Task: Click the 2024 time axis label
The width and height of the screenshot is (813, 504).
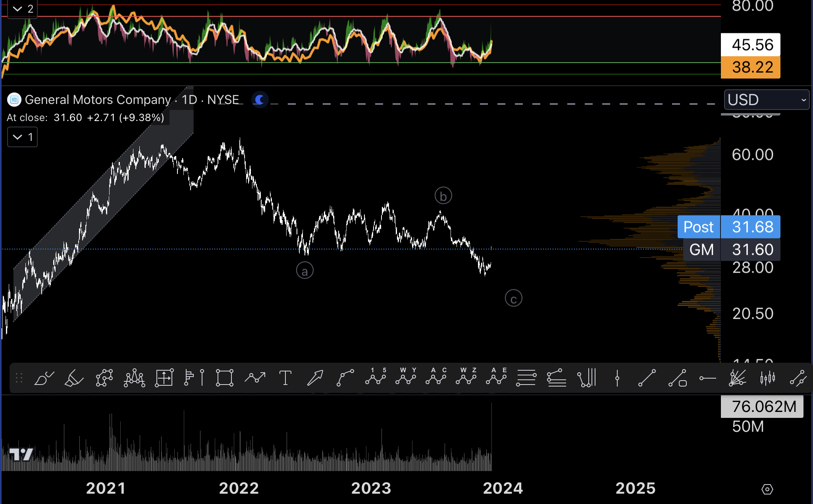Action: tap(503, 488)
